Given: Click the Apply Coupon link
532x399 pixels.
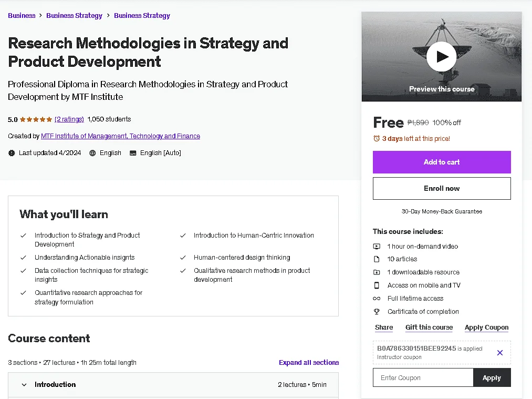Looking at the screenshot, I should (486, 328).
